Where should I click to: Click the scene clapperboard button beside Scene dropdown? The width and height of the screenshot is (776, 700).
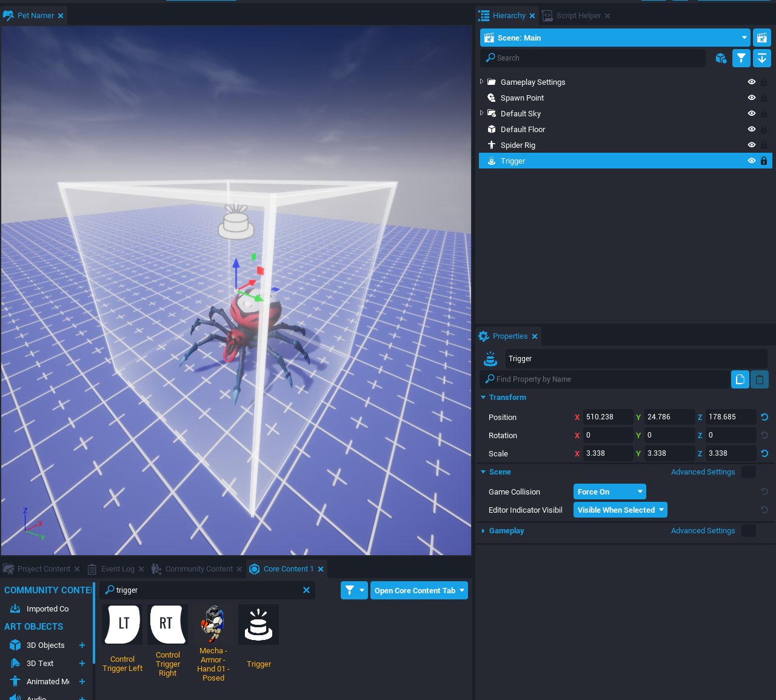pyautogui.click(x=762, y=38)
